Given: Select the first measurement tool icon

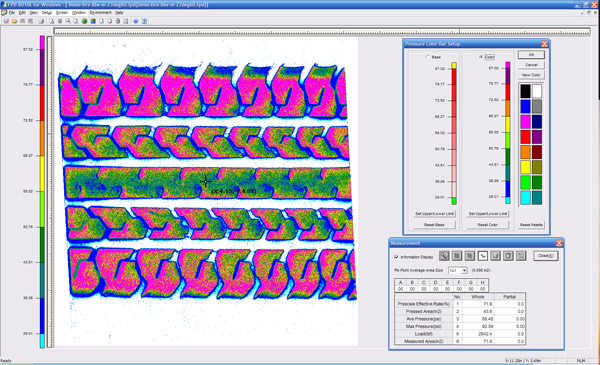Looking at the screenshot, I should click(444, 256).
